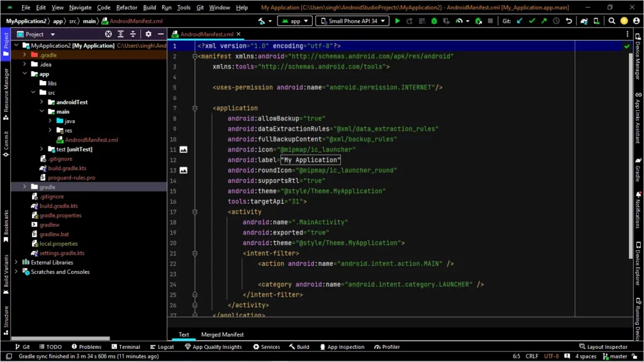Click the image gutter icon on line 13

[184, 170]
